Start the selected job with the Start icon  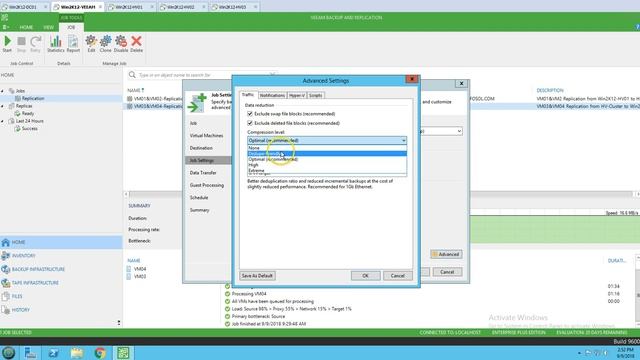7,44
